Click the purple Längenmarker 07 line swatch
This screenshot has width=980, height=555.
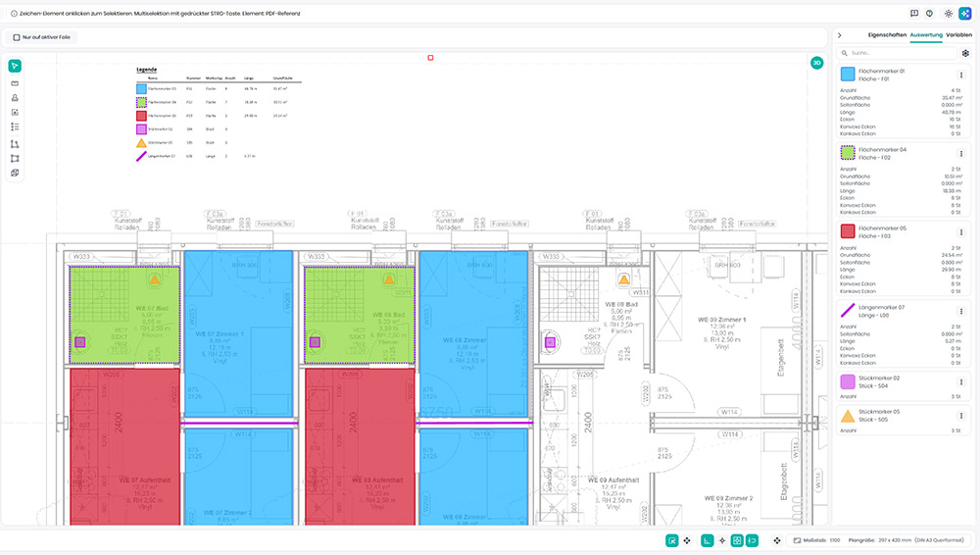848,310
